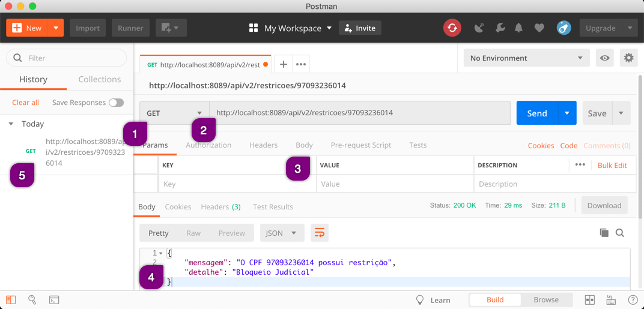Search within the response body
Viewport: 644px width, 309px height.
620,233
